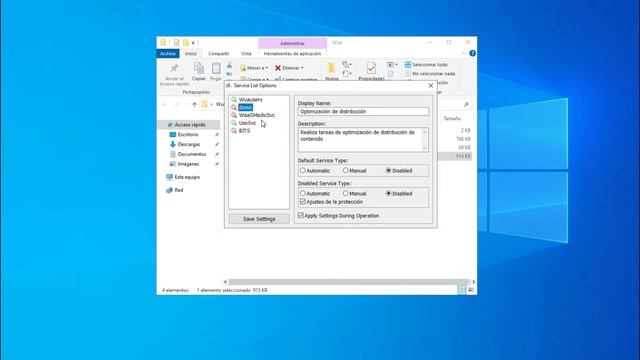The image size is (640, 360).
Task: Click the Propiedades ribbon icon
Action: tap(371, 68)
